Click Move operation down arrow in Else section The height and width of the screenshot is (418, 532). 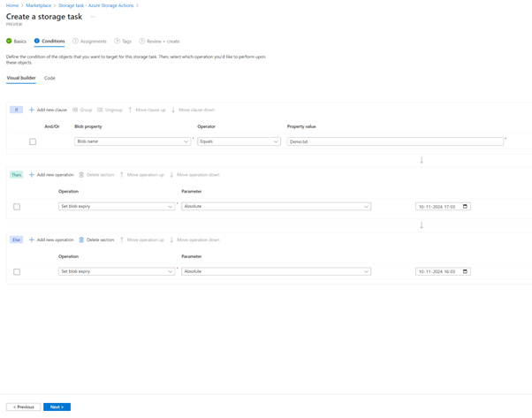(171, 239)
